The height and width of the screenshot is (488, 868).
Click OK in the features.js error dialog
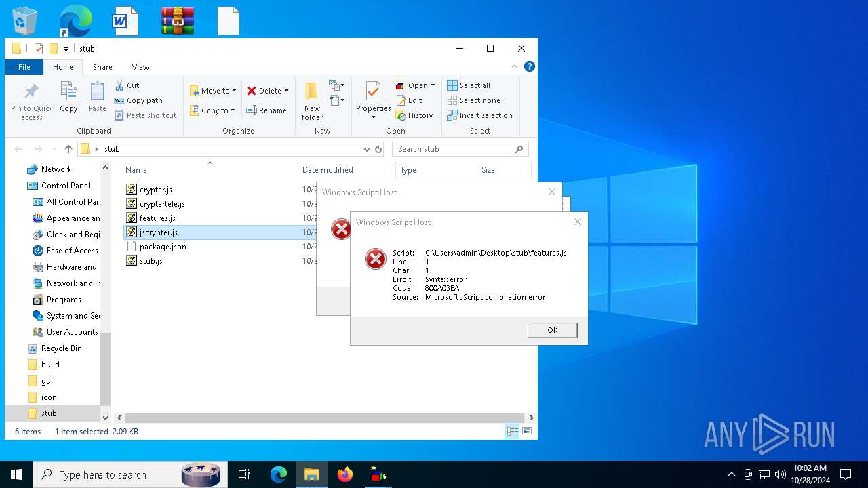coord(552,330)
